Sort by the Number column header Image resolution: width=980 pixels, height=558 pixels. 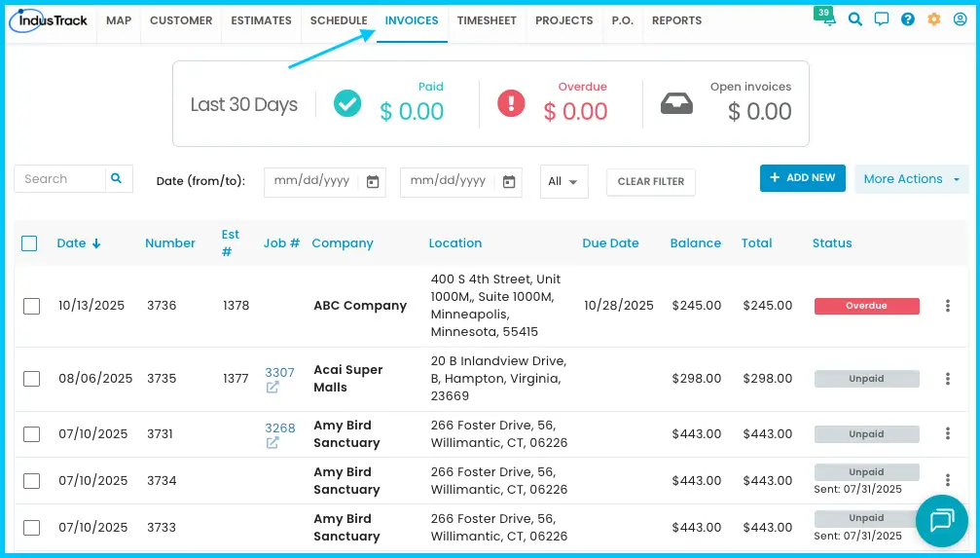[x=170, y=243]
